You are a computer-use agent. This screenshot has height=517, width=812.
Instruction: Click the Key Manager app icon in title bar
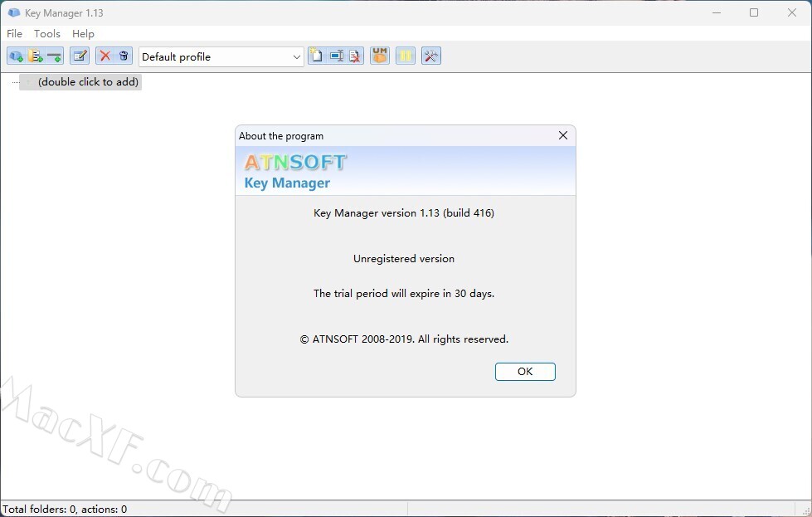point(14,12)
